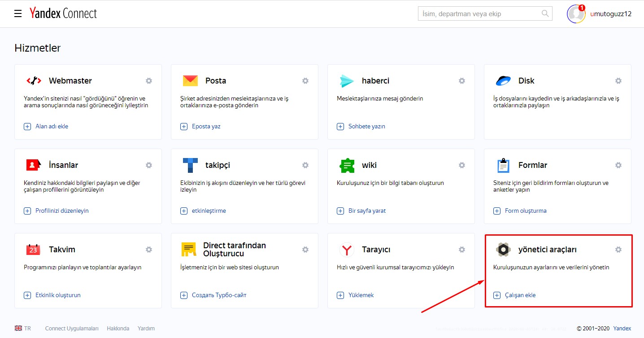Click the Profilinizi düzenleyin link
The width and height of the screenshot is (644, 338).
click(62, 211)
